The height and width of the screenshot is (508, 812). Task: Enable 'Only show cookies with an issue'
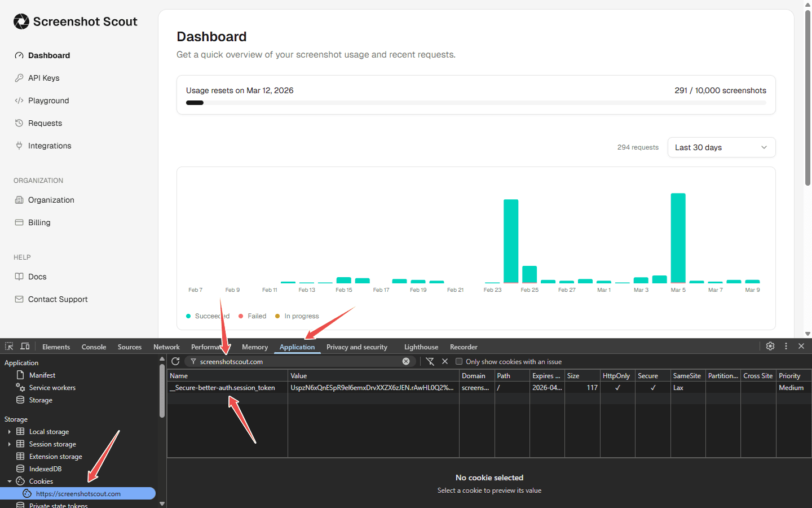click(x=459, y=362)
